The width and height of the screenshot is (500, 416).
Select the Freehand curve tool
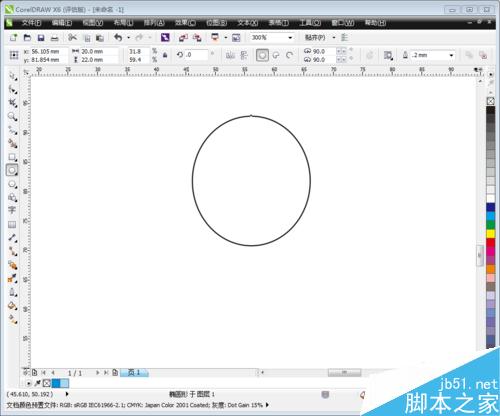coord(12,130)
